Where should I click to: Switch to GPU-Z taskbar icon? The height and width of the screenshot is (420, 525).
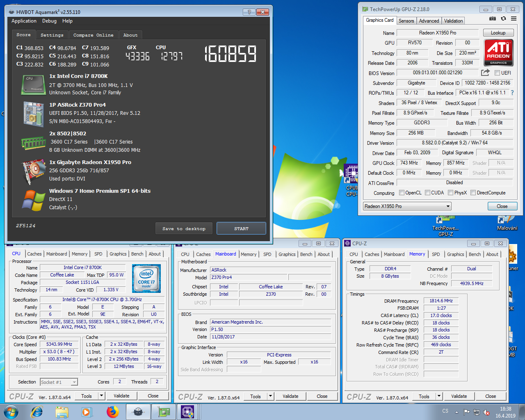164,412
